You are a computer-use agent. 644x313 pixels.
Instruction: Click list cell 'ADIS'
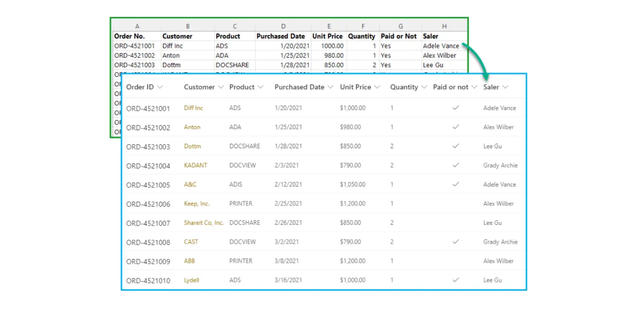tap(236, 184)
